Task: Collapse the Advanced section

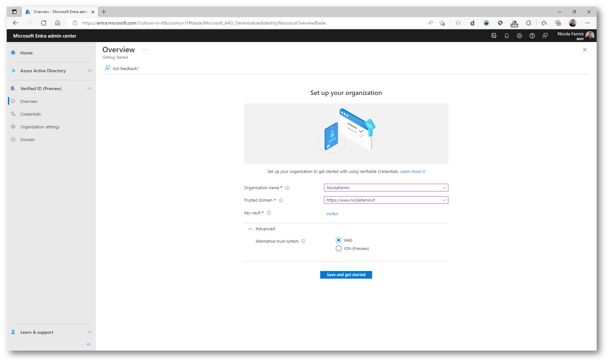Action: 250,229
